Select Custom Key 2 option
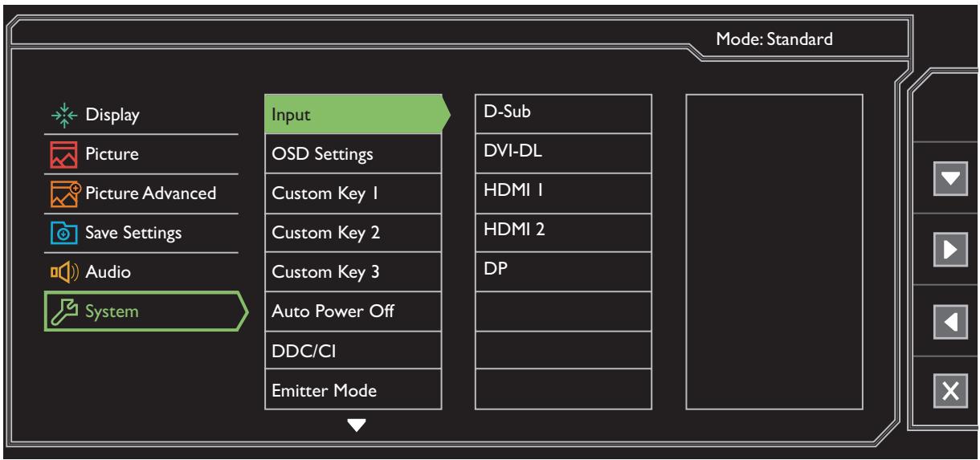Screen dimensions: 980x460 point(353,232)
